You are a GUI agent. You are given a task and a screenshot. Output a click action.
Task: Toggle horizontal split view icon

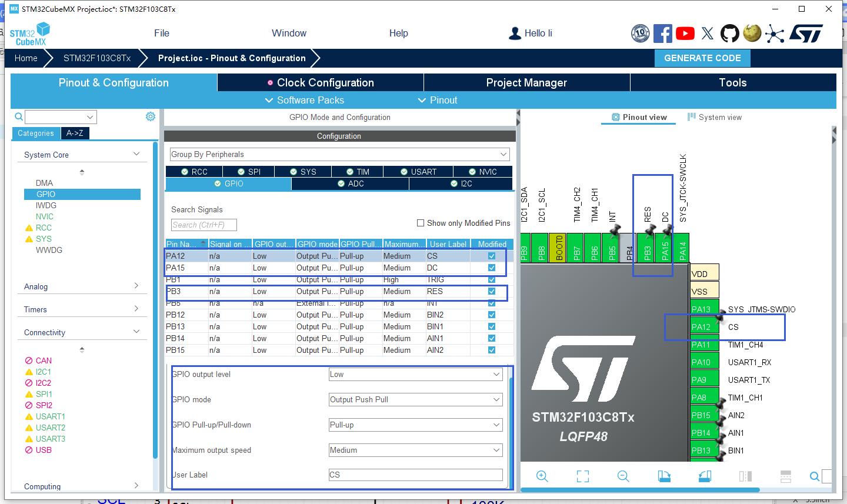(786, 476)
